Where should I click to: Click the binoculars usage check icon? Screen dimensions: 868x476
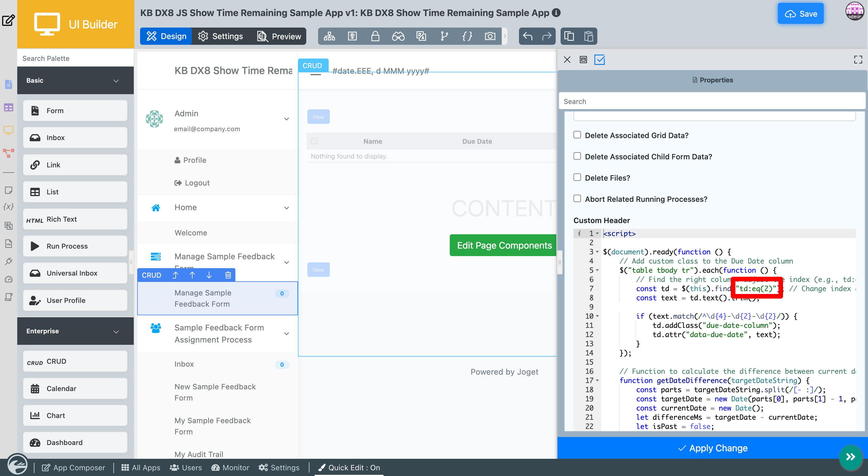398,36
